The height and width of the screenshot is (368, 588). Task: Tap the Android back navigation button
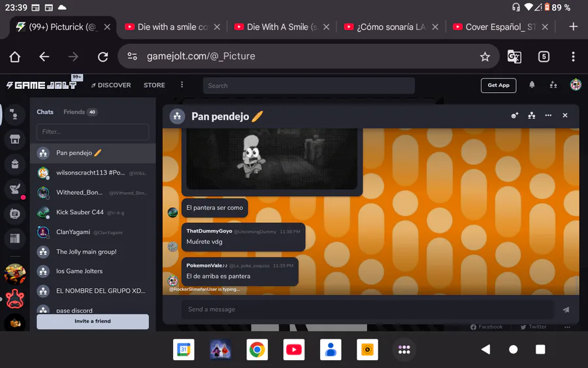(x=486, y=350)
